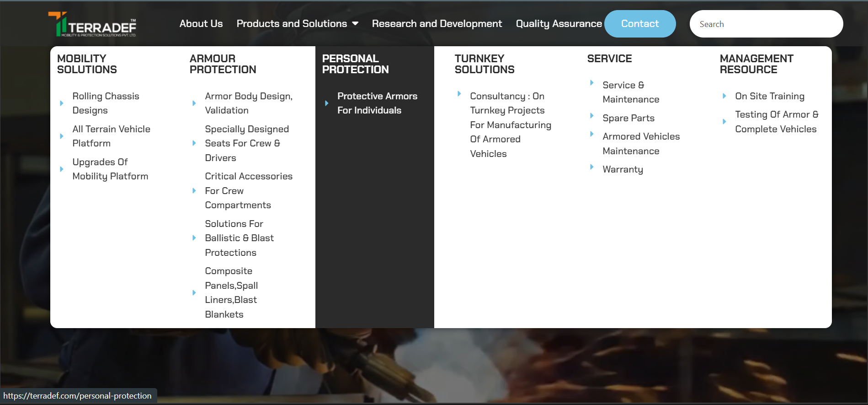
Task: Click the arrow bullet beside Consultancy turnkey projects
Action: [x=459, y=94]
